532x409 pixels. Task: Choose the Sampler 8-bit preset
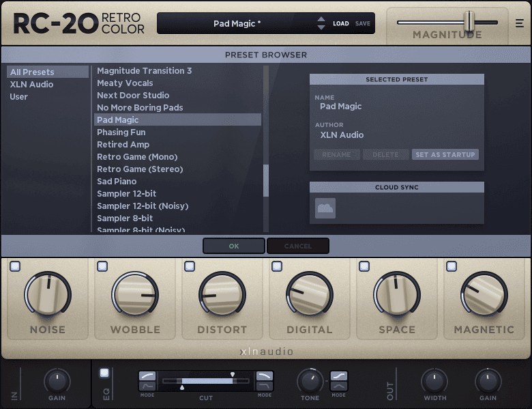coord(177,218)
